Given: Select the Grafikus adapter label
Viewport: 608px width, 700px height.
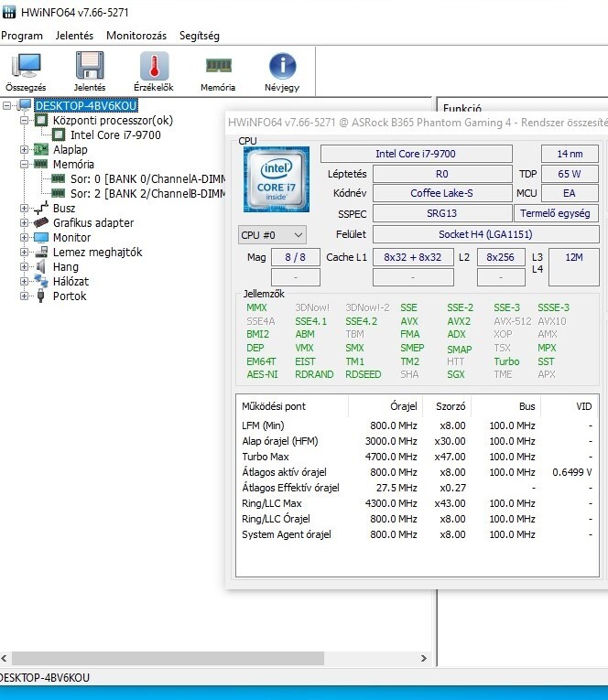Looking at the screenshot, I should [x=93, y=222].
